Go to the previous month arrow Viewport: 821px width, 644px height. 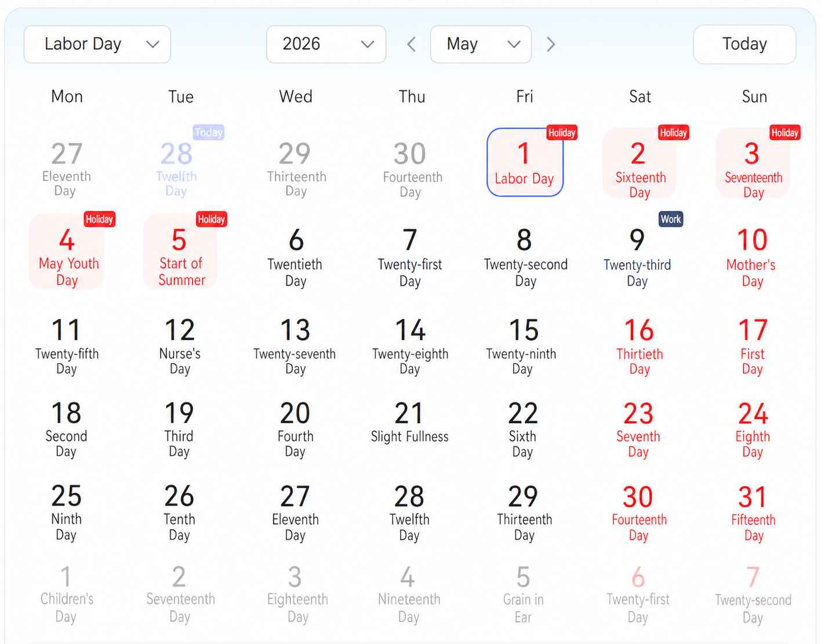pyautogui.click(x=412, y=45)
